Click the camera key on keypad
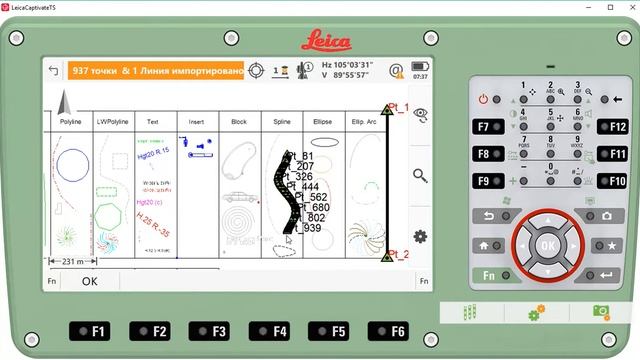The image size is (640, 360). (599, 216)
